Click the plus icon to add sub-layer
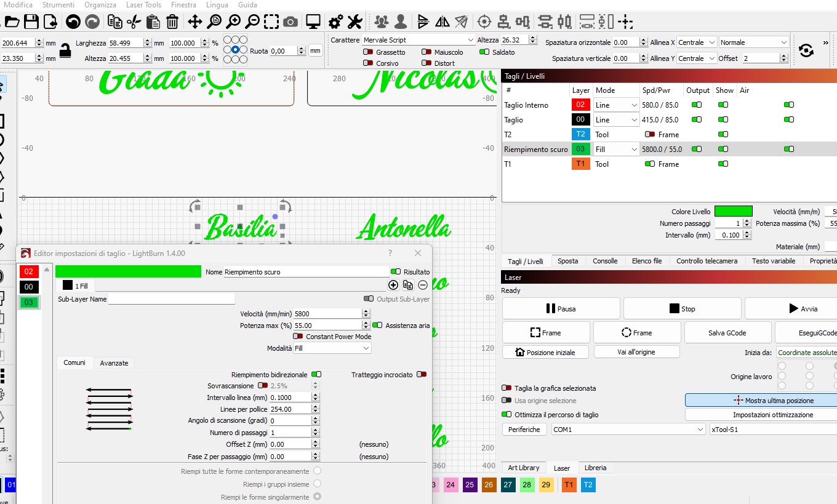 [393, 285]
